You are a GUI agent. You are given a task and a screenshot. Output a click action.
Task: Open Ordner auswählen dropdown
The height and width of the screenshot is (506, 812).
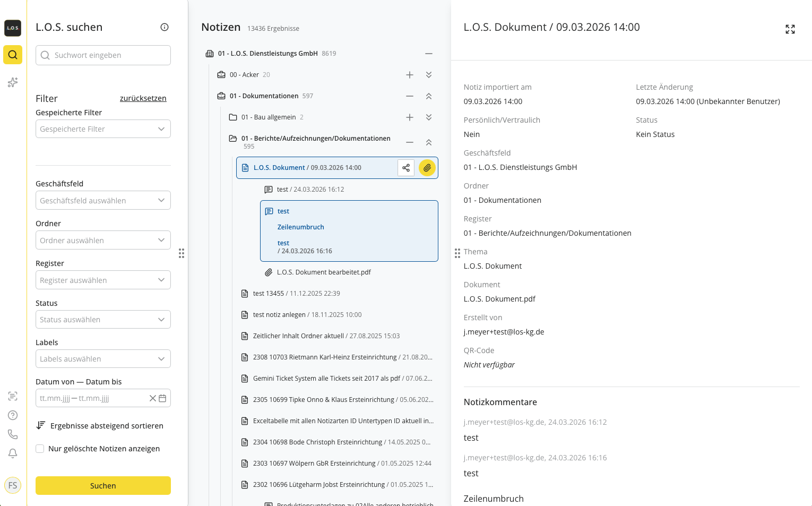click(x=103, y=240)
